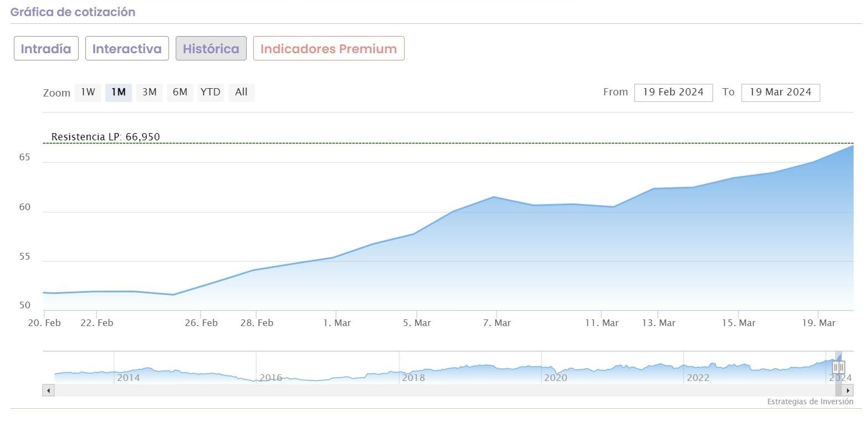Switch to the Interactiva chart tab

click(x=127, y=49)
